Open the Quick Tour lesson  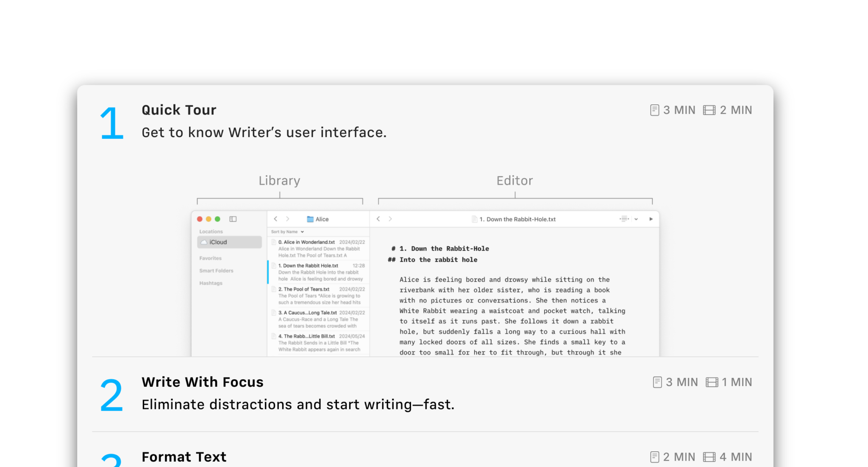pos(179,109)
